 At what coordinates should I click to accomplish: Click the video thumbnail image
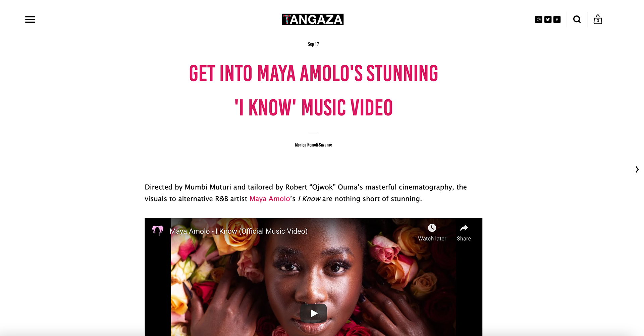313,277
